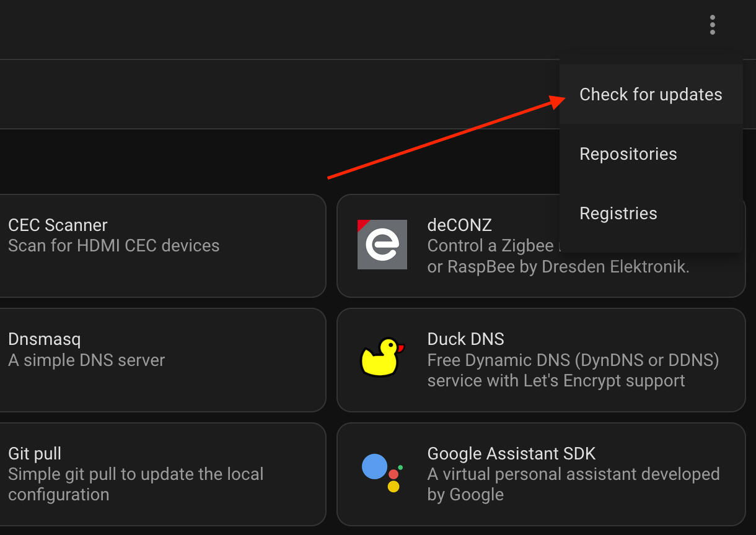Click the Google Assistant colored dots logo

coord(382,472)
